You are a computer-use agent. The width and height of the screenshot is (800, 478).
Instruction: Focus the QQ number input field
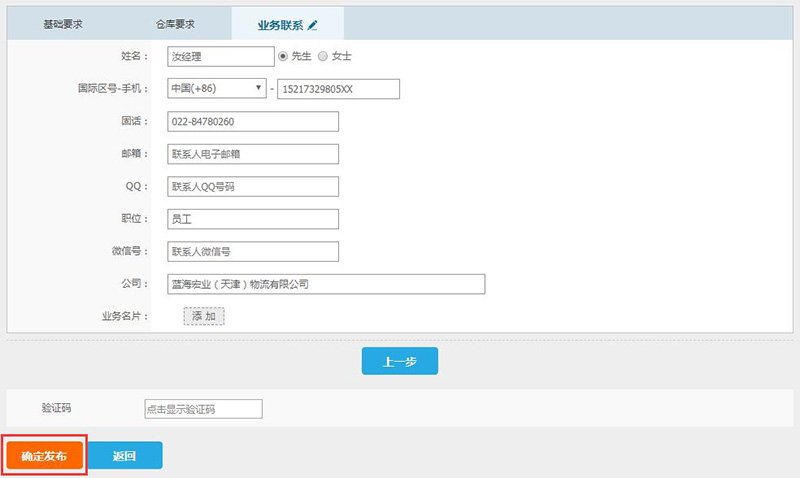(x=253, y=187)
